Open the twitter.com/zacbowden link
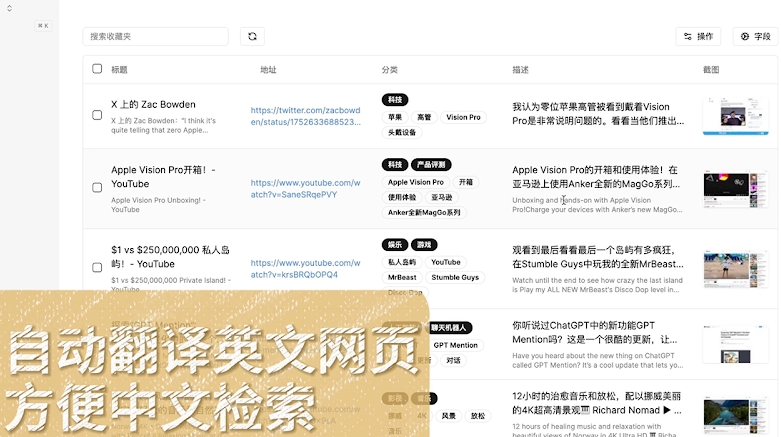 (x=305, y=116)
